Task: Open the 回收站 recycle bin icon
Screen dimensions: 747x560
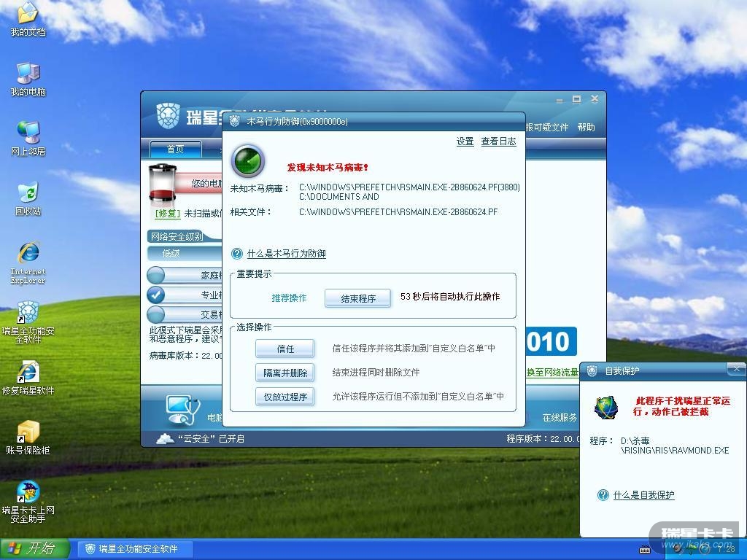Action: [x=28, y=198]
